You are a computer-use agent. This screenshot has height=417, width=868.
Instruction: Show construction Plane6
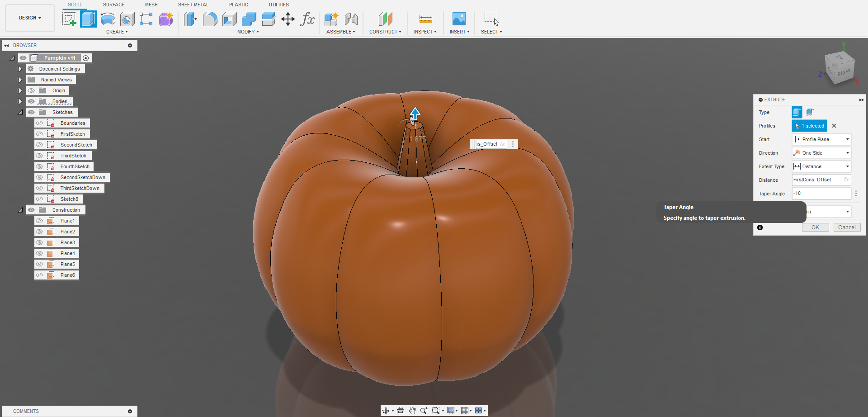point(39,275)
